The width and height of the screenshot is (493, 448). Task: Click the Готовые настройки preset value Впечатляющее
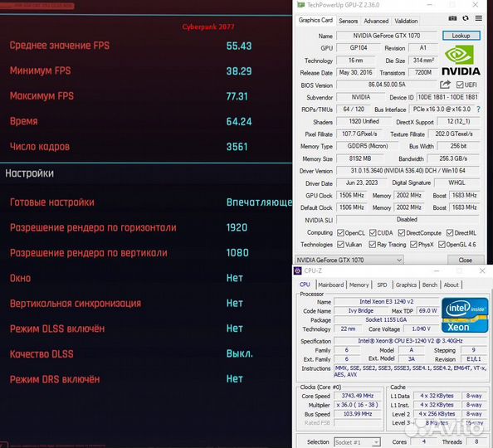tap(259, 202)
